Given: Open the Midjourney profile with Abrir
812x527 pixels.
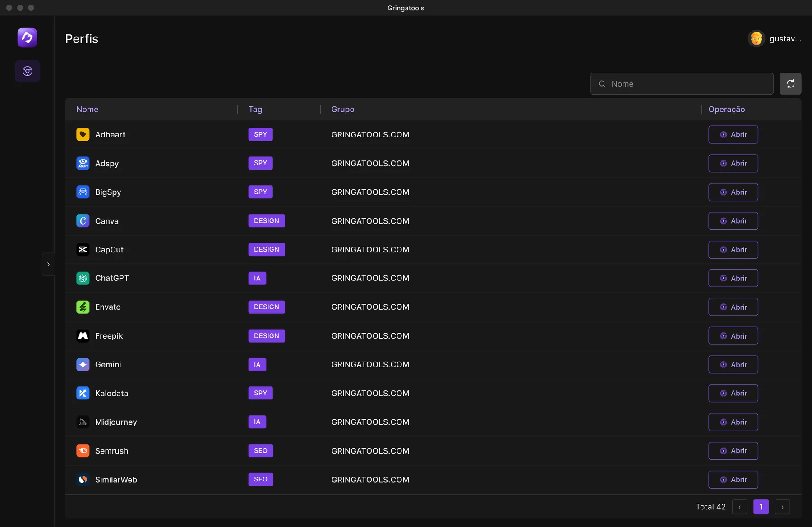Looking at the screenshot, I should [733, 422].
